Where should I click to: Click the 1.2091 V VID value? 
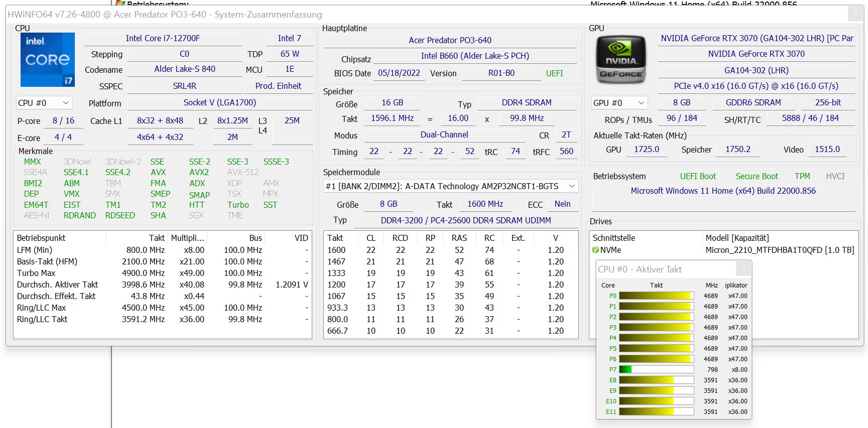(292, 284)
